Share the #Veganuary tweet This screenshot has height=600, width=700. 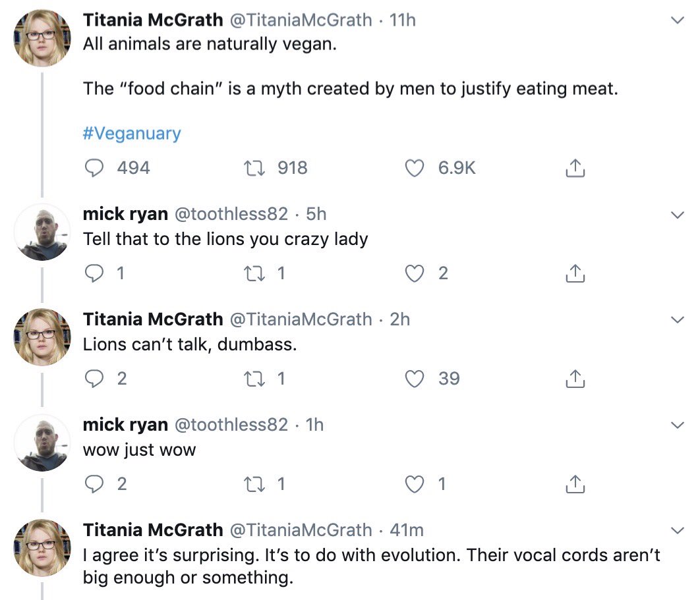pyautogui.click(x=575, y=168)
